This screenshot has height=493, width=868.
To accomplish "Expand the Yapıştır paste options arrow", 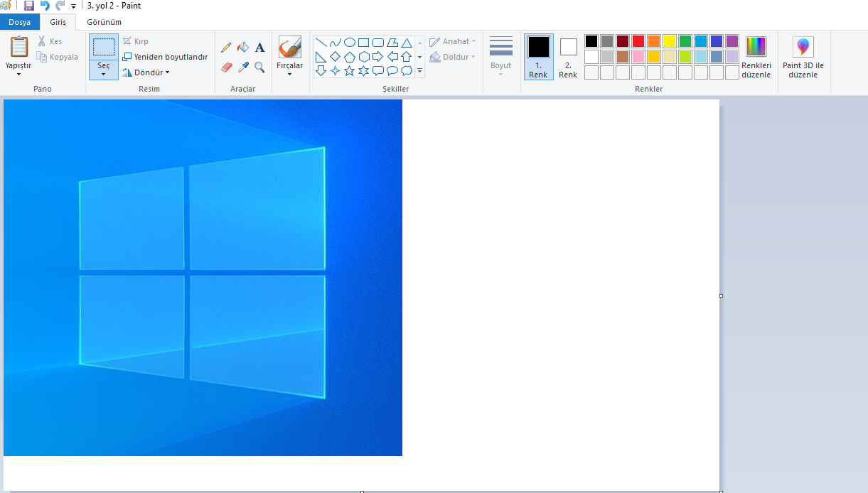I will click(18, 74).
